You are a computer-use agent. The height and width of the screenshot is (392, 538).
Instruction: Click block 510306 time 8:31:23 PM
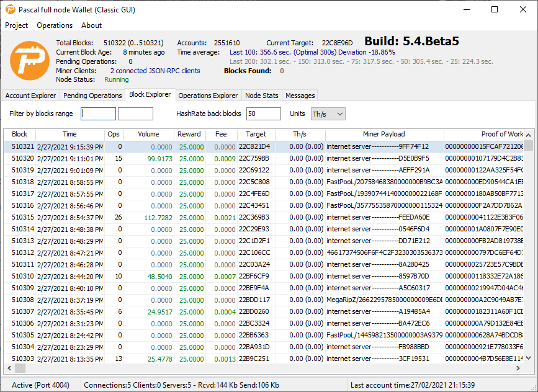70,323
